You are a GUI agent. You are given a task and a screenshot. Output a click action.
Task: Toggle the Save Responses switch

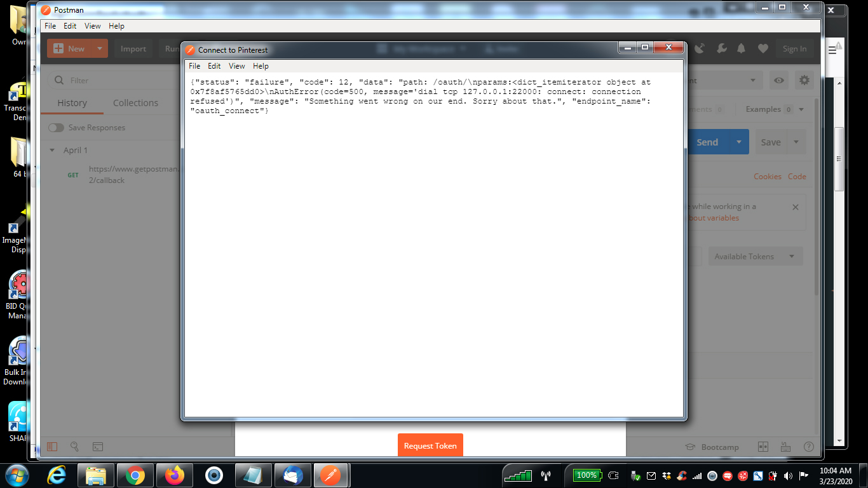[56, 128]
